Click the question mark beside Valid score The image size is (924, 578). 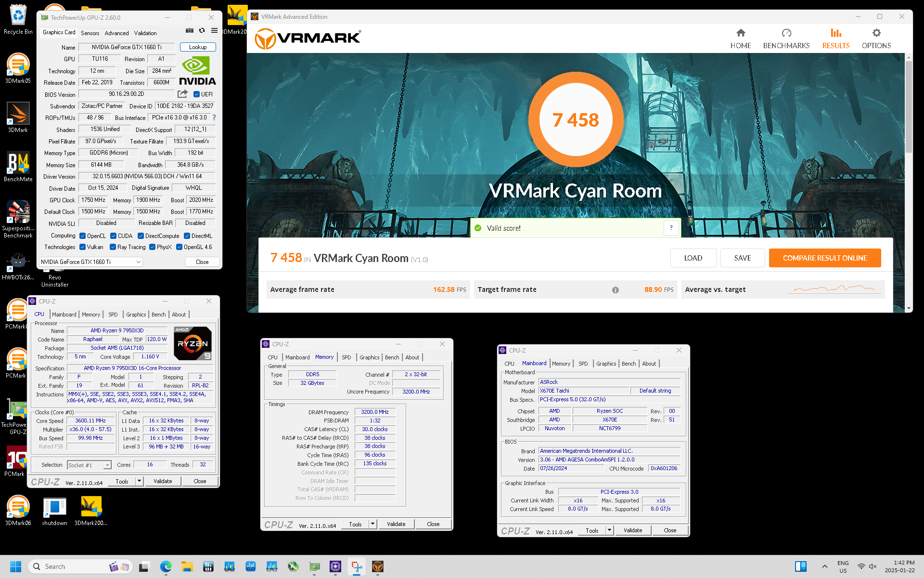[x=671, y=228]
